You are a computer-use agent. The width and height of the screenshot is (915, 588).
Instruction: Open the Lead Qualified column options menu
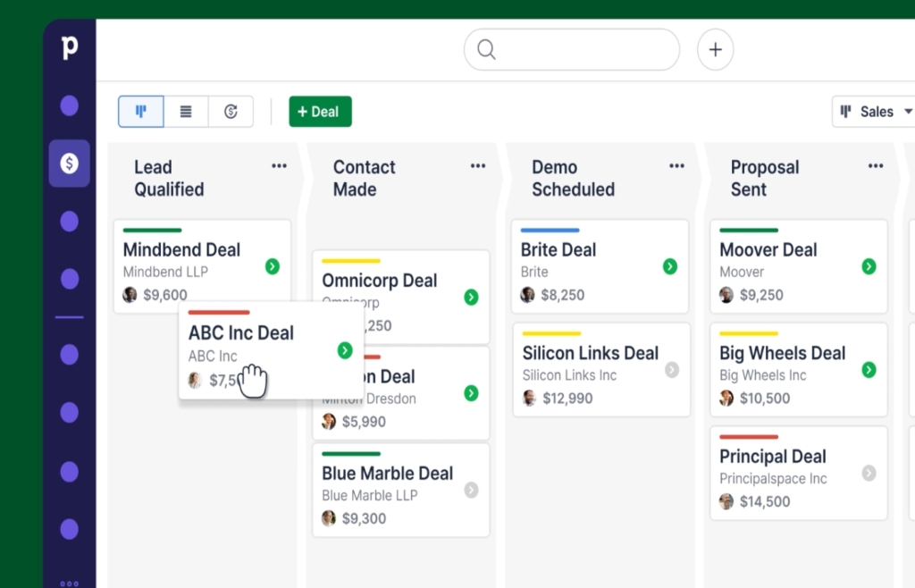coord(278,164)
